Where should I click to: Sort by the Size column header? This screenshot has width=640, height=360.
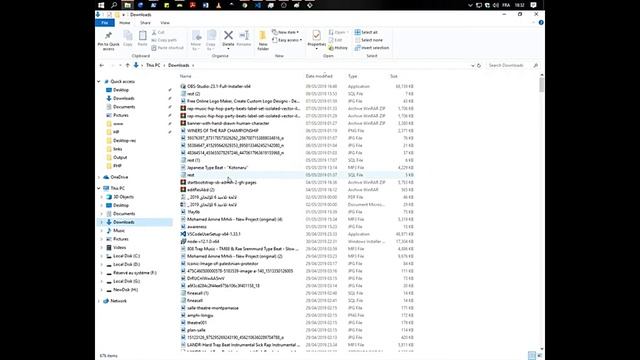pos(394,76)
